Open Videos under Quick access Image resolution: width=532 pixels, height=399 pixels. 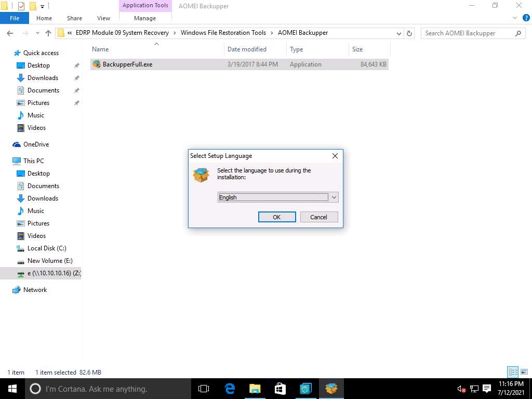point(36,128)
